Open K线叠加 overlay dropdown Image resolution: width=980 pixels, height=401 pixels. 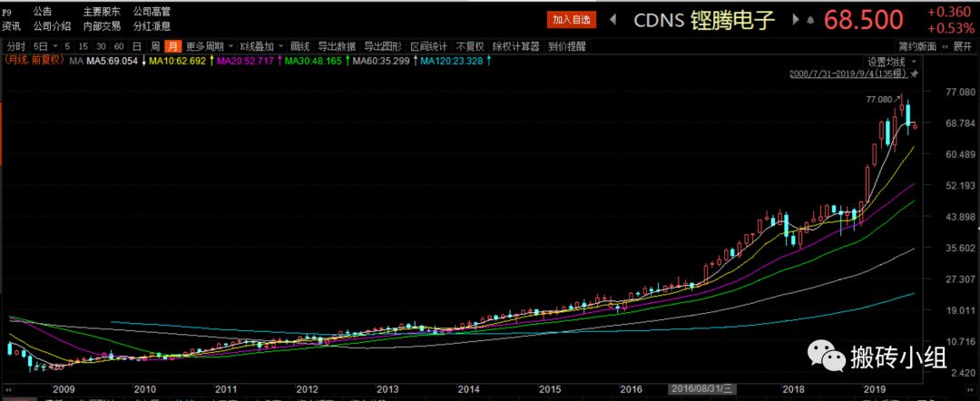coord(261,46)
